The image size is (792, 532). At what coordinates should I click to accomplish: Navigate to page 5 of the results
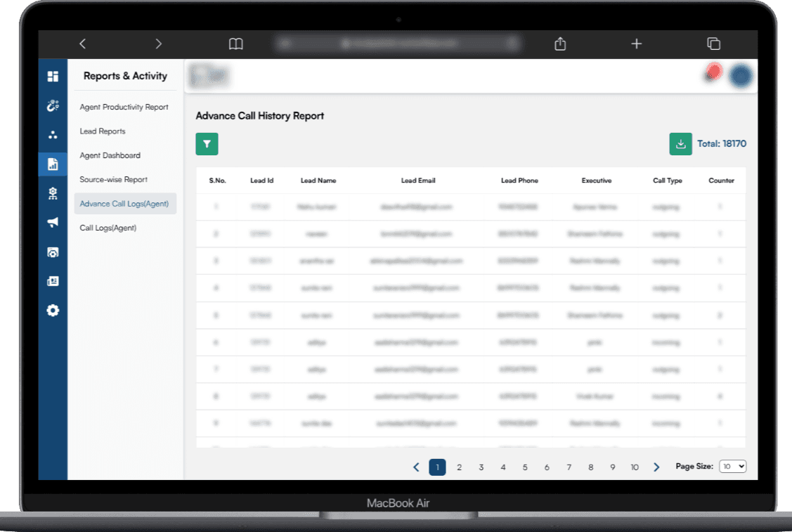point(525,466)
